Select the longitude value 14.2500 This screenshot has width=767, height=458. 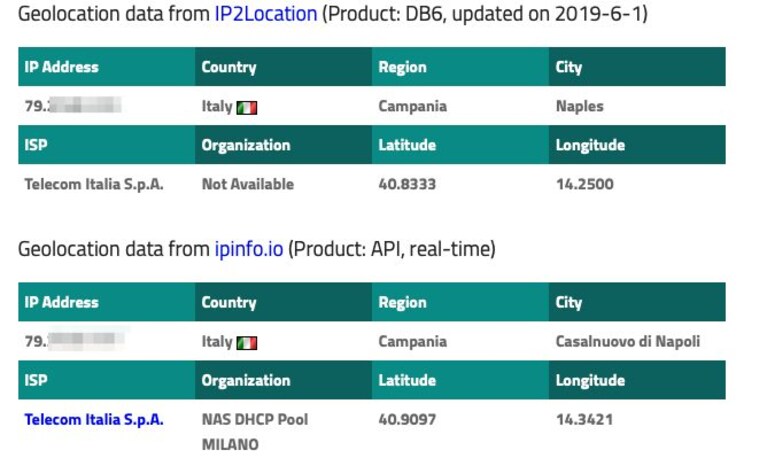[585, 184]
